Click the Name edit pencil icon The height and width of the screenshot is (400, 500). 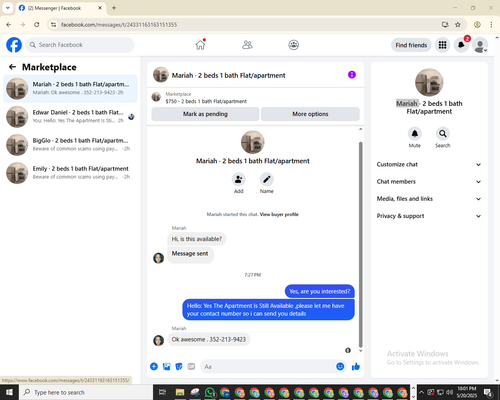266,179
